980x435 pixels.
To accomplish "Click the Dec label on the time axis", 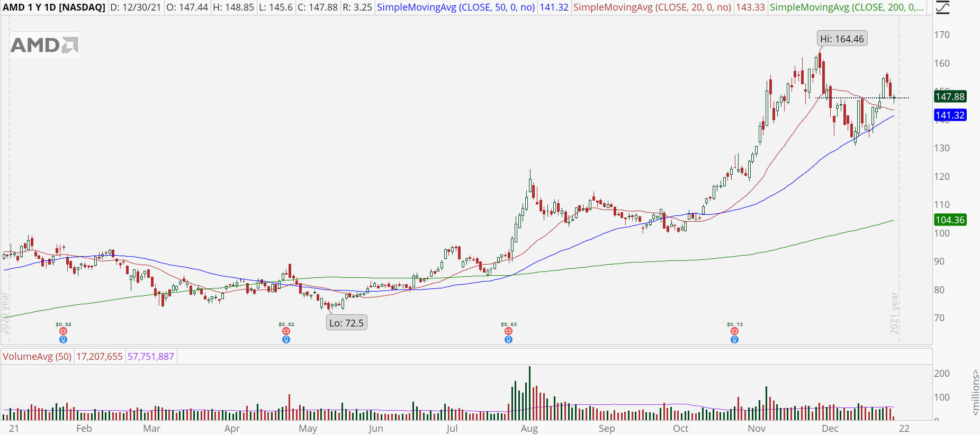I will pyautogui.click(x=830, y=429).
